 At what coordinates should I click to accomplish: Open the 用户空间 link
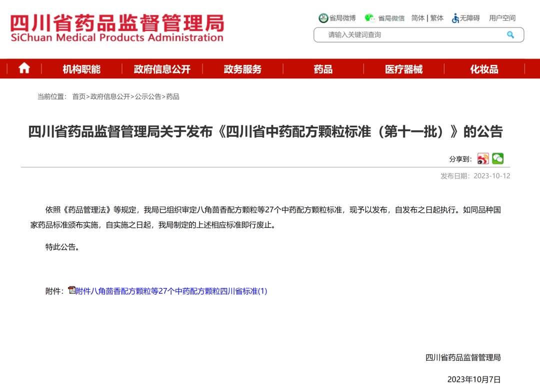pos(502,18)
